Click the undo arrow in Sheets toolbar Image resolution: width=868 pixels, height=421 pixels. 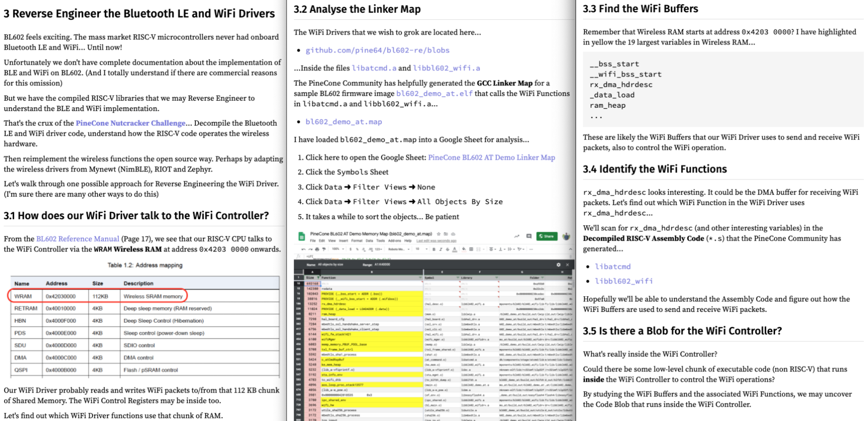303,249
